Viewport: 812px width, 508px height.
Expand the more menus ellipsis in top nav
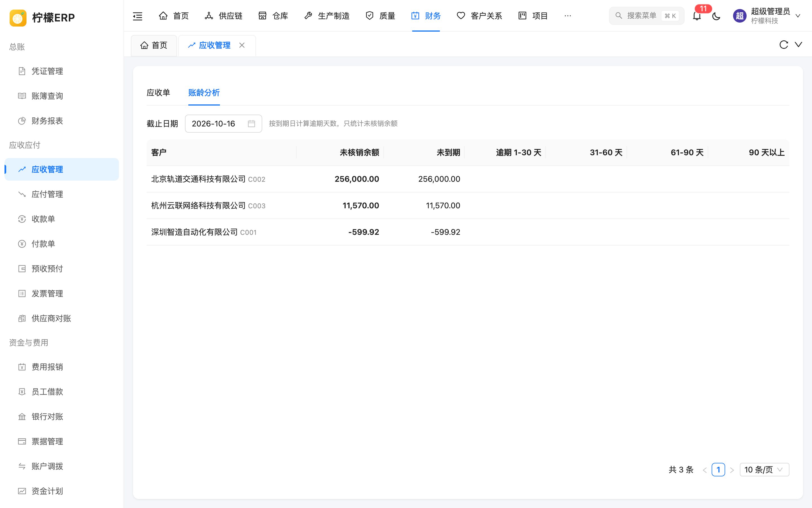[x=568, y=16]
